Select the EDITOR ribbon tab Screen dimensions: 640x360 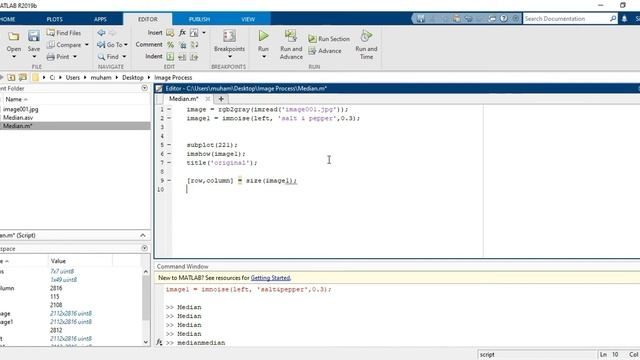(x=147, y=19)
